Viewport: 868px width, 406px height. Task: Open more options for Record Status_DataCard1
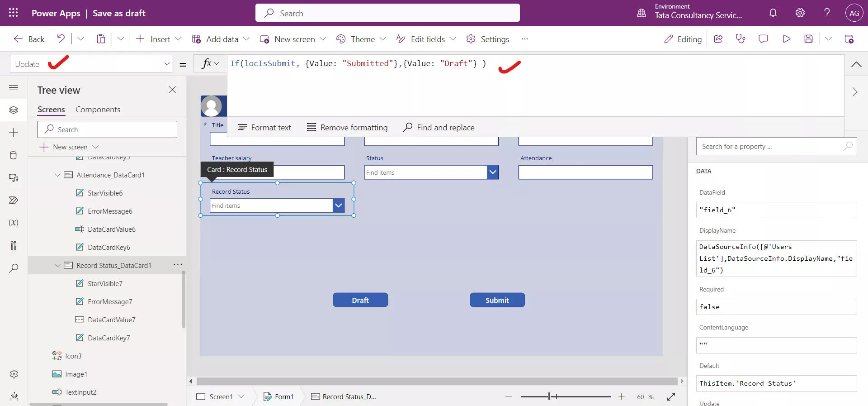pyautogui.click(x=178, y=264)
